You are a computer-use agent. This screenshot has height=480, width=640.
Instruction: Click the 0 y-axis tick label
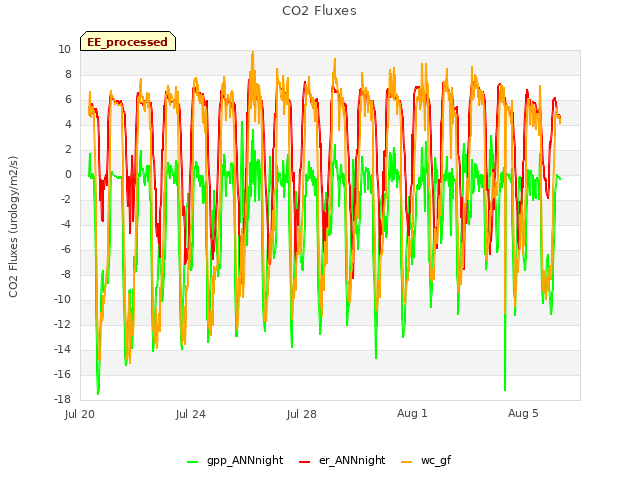tap(68, 174)
